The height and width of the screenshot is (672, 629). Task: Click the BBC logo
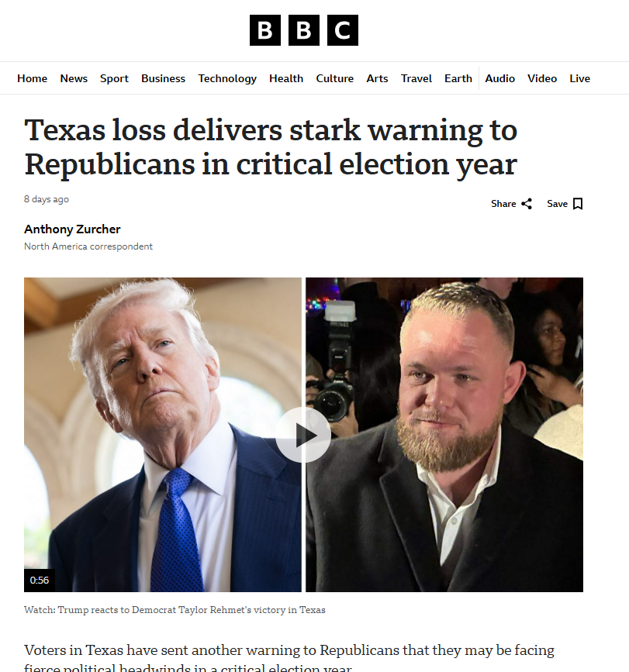(303, 30)
